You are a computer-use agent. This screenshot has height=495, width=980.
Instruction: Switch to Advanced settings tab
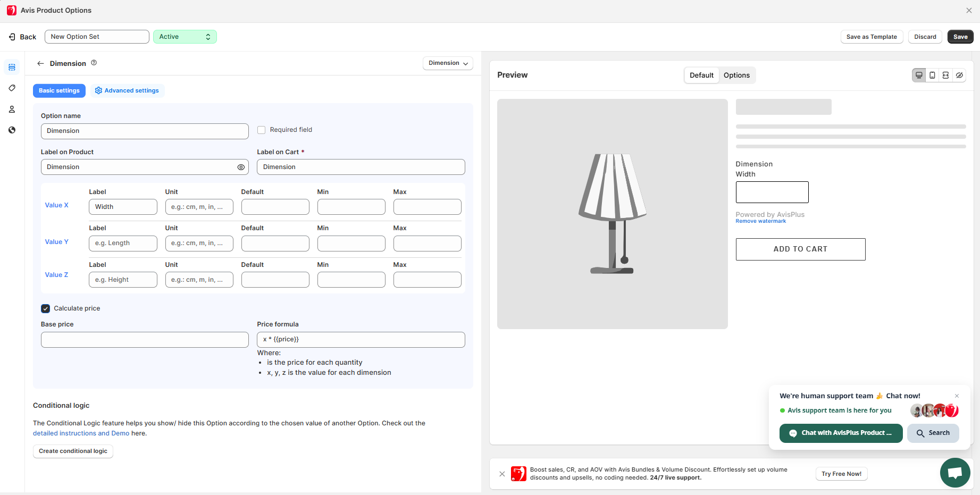(127, 90)
